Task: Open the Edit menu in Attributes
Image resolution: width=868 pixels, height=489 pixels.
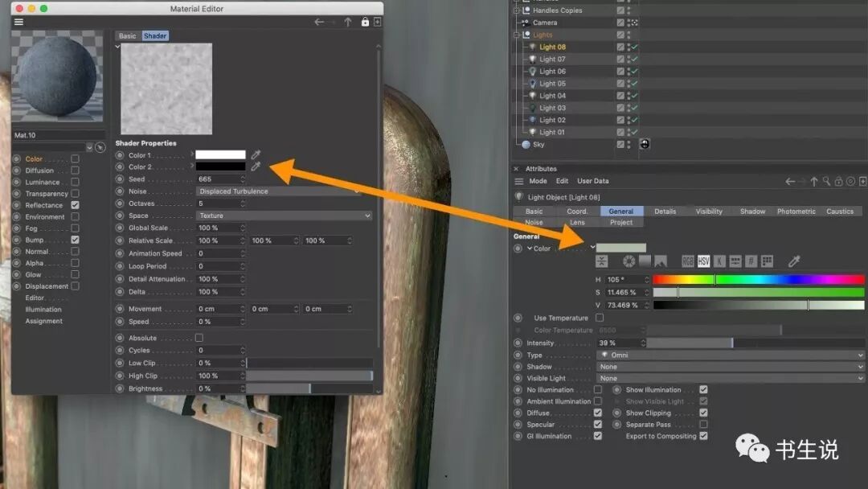Action: (x=562, y=181)
